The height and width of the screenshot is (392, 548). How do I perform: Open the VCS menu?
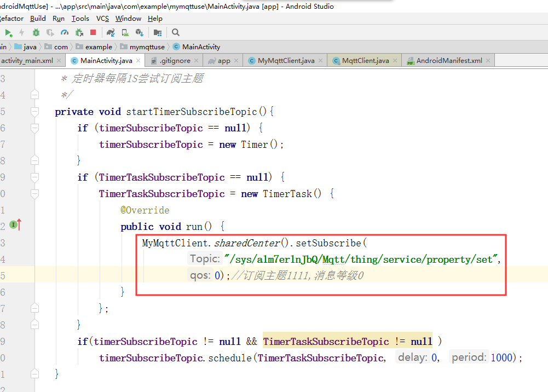[102, 19]
